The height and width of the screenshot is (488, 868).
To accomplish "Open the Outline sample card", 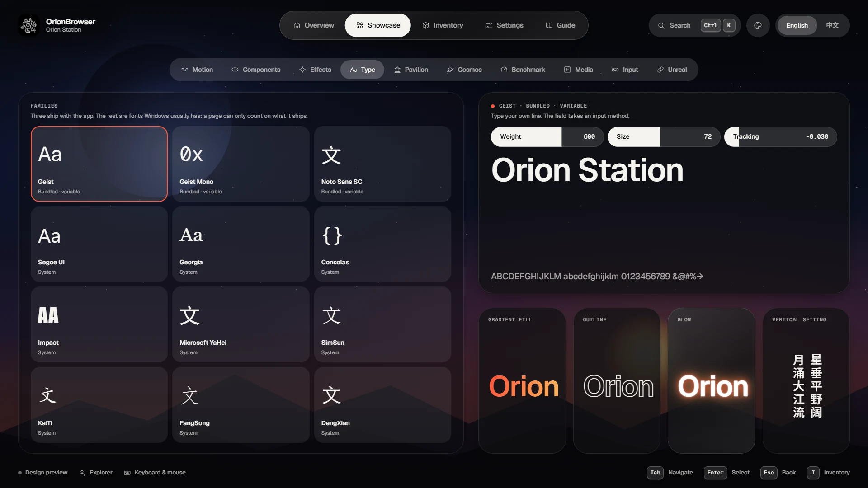I will (617, 381).
